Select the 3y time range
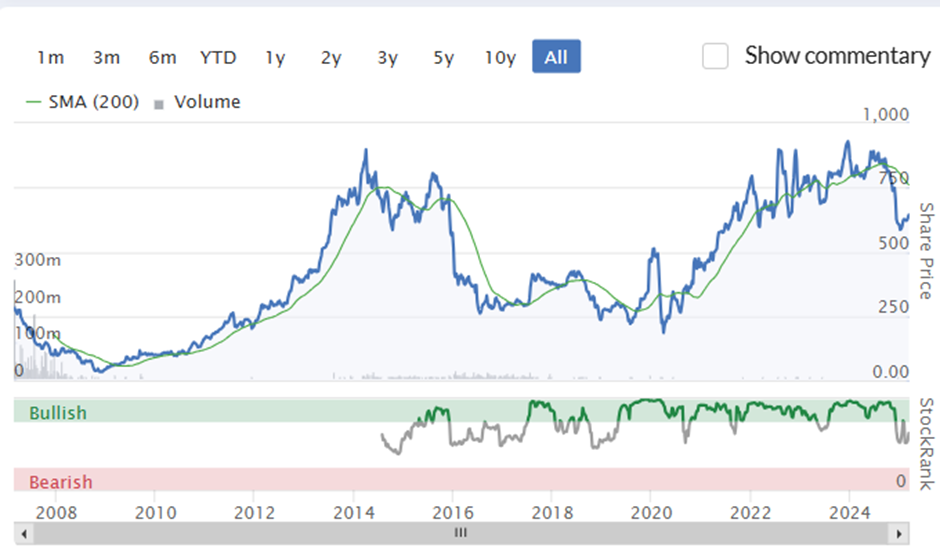 [387, 57]
